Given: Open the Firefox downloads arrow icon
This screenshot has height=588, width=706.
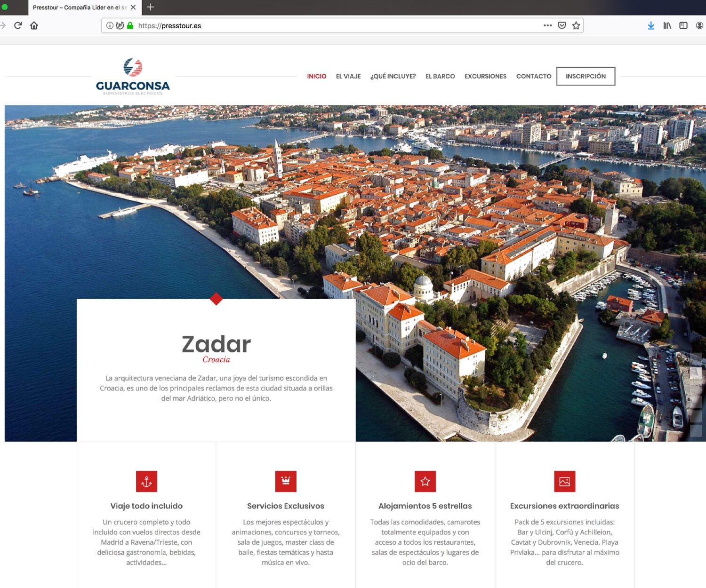Looking at the screenshot, I should (x=650, y=25).
